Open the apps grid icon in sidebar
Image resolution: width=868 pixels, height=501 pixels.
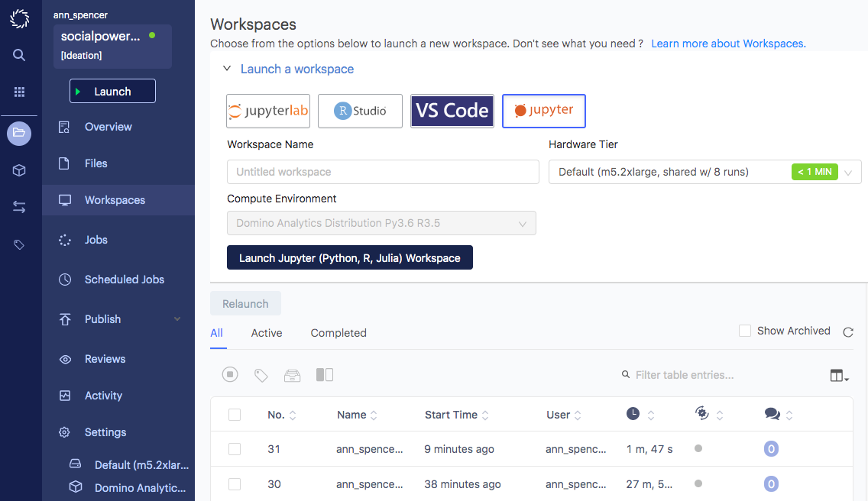point(19,93)
